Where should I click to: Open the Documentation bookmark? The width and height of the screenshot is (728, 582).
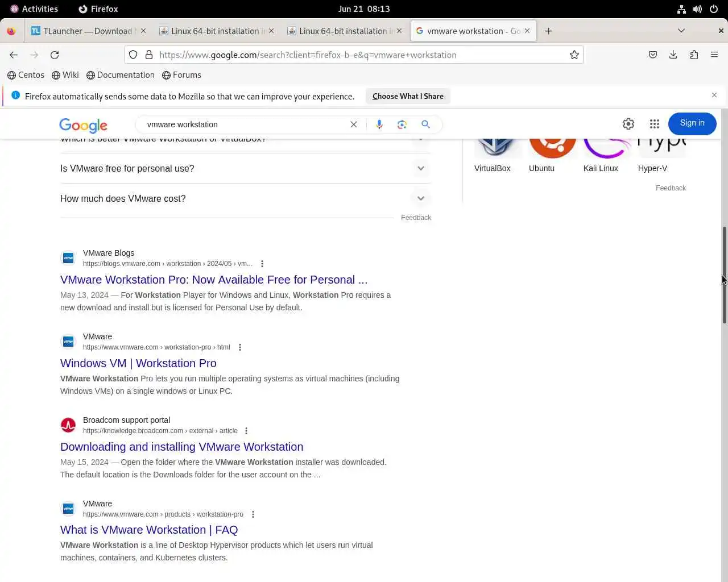pos(120,75)
